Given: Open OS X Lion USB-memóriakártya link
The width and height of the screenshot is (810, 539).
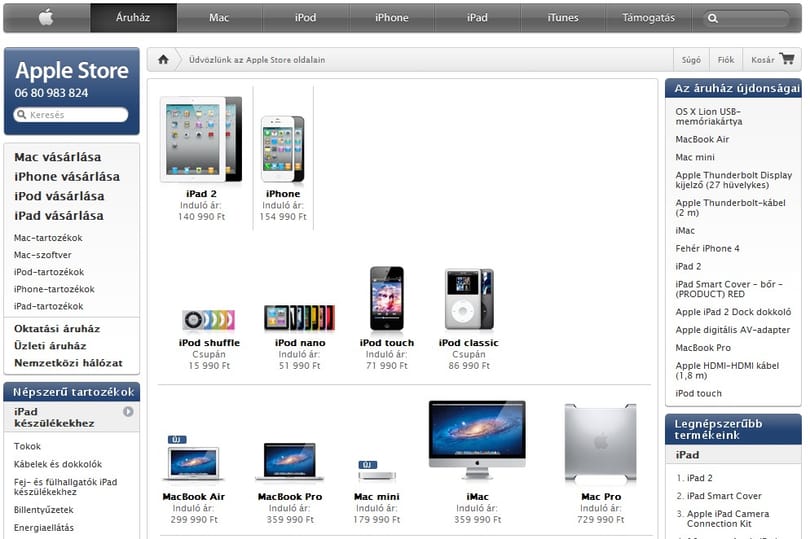Looking at the screenshot, I should pyautogui.click(x=709, y=116).
